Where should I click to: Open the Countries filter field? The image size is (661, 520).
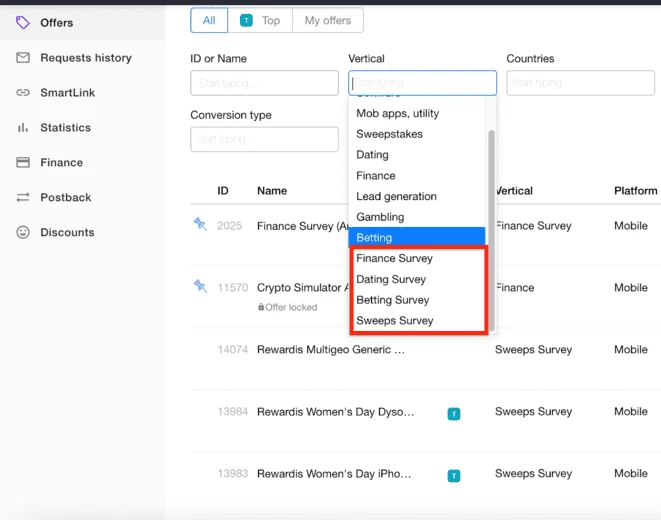[580, 83]
